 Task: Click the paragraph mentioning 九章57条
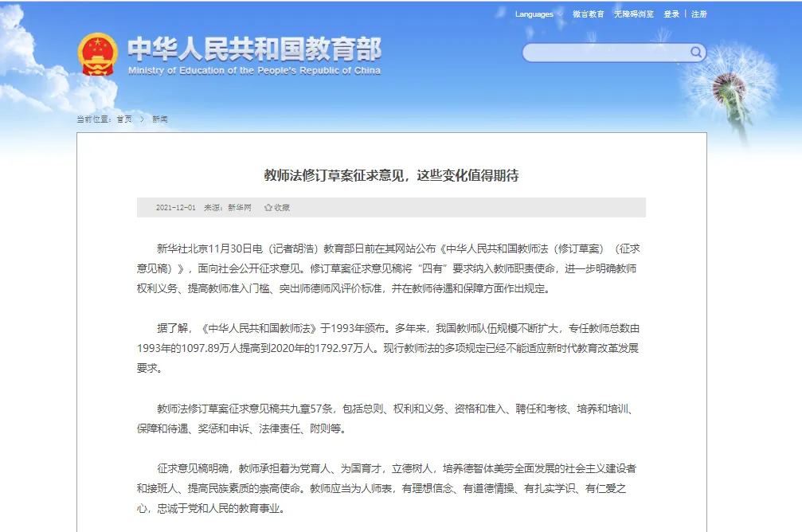coord(390,418)
